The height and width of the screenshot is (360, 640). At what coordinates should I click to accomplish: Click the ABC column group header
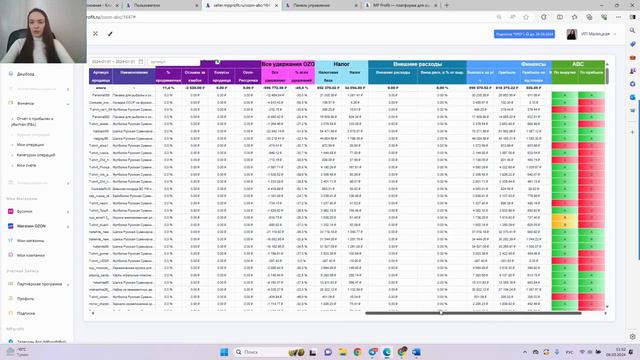578,64
